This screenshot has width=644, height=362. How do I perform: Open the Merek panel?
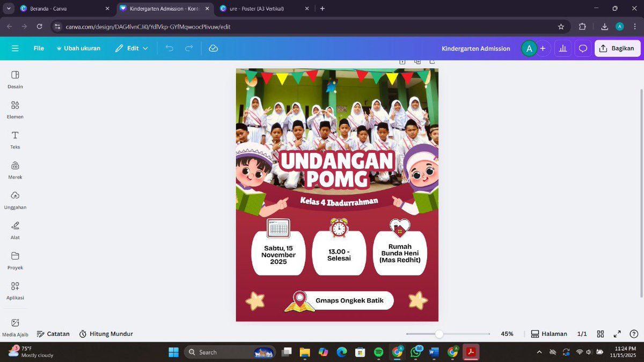pos(14,169)
